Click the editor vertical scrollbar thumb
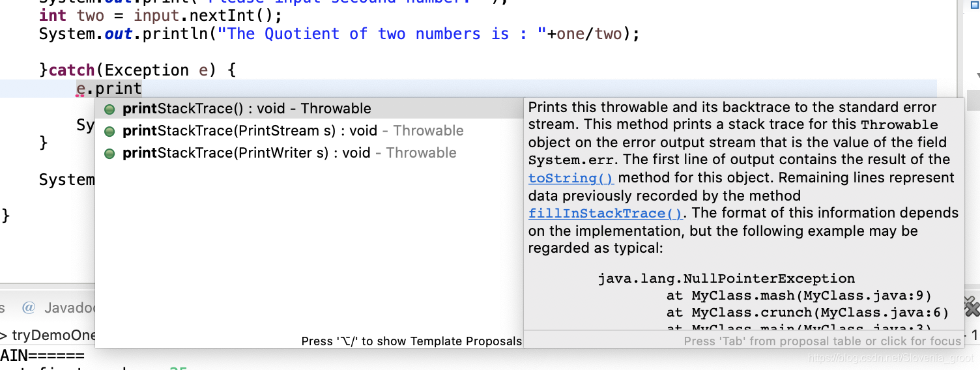This screenshot has height=370, width=980. [x=973, y=100]
